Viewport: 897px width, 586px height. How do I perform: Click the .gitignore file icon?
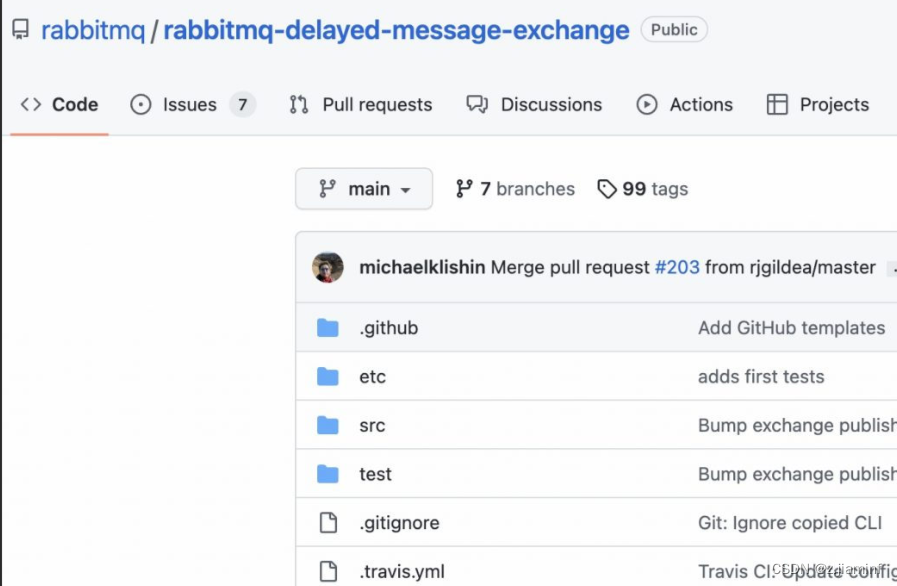point(328,523)
